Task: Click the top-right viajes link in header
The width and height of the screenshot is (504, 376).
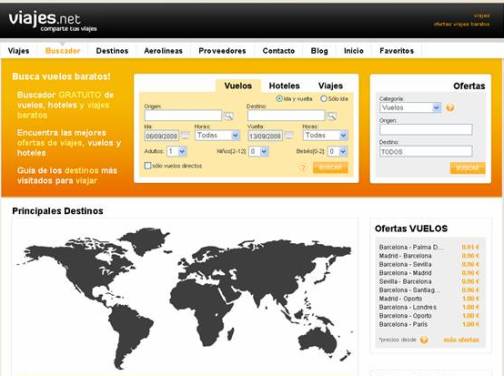Action: [482, 16]
